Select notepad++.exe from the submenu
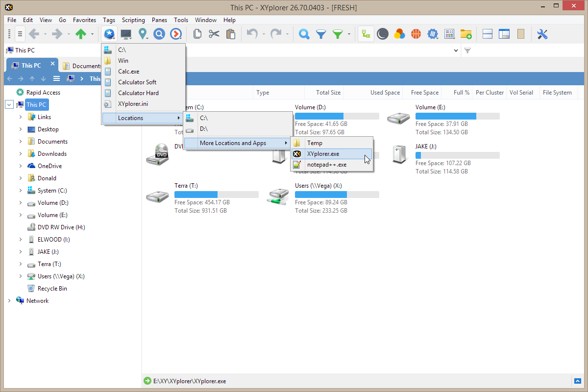The image size is (588, 392). [x=326, y=165]
